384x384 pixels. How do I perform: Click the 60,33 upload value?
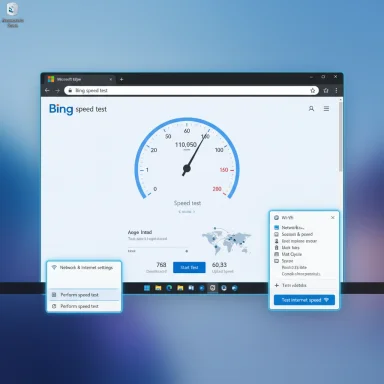point(219,265)
